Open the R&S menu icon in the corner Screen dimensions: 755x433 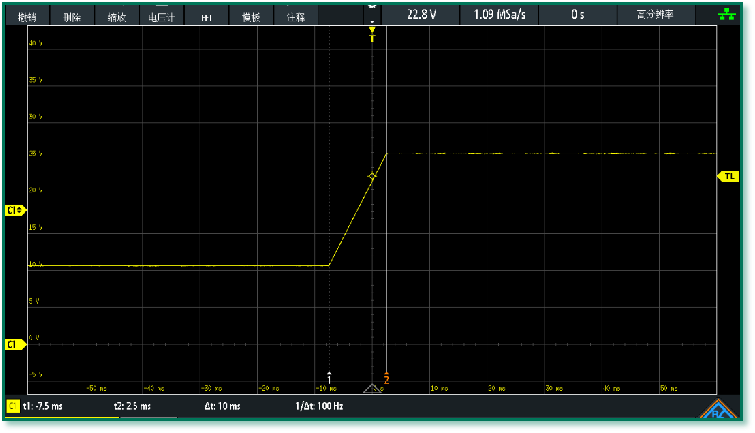click(718, 409)
